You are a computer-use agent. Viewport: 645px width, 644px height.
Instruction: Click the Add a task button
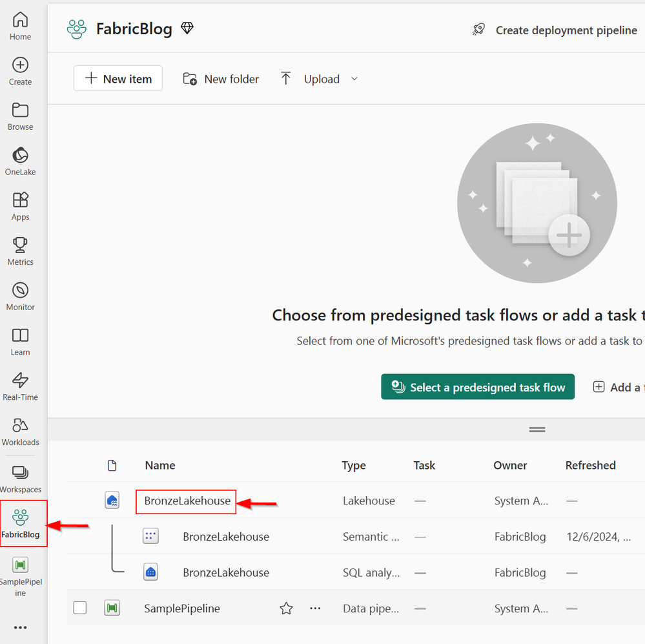pos(619,387)
